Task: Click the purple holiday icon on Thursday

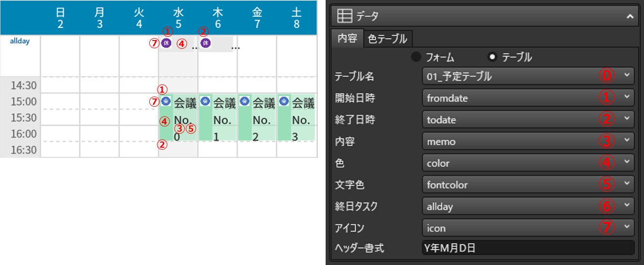Action: tap(206, 43)
